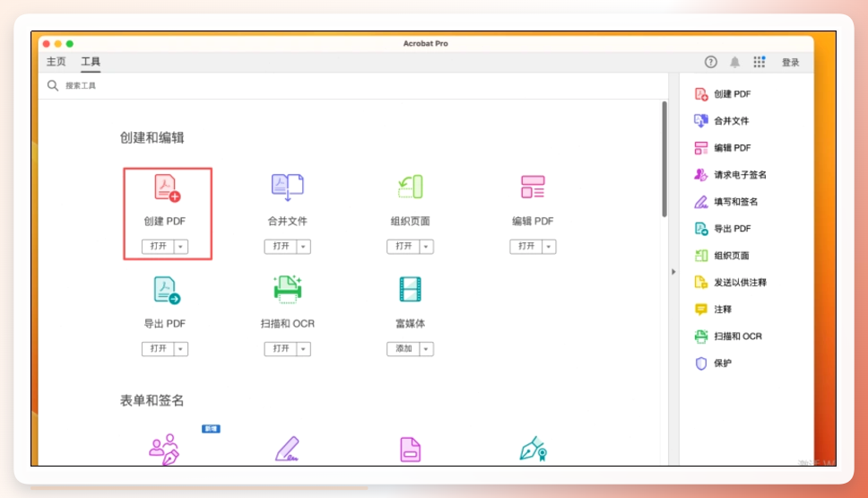Open the notifications bell icon
The height and width of the screenshot is (498, 868).
coord(734,62)
